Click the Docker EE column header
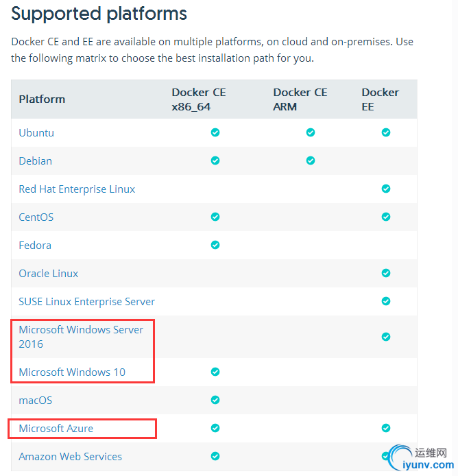Viewport: 458px width, 476px height. click(381, 99)
